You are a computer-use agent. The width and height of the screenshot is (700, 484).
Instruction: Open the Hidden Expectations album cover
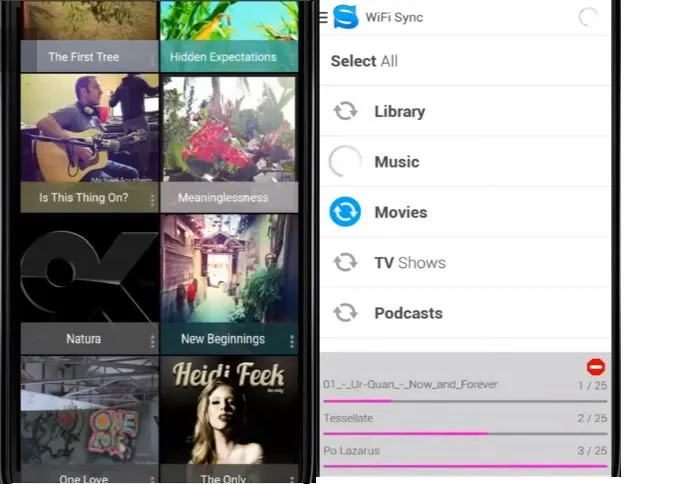coord(229,20)
